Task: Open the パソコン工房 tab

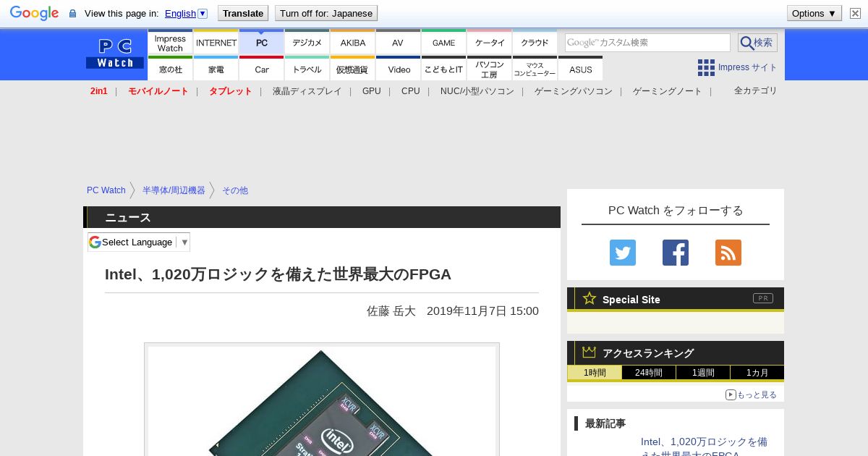Action: (x=490, y=69)
